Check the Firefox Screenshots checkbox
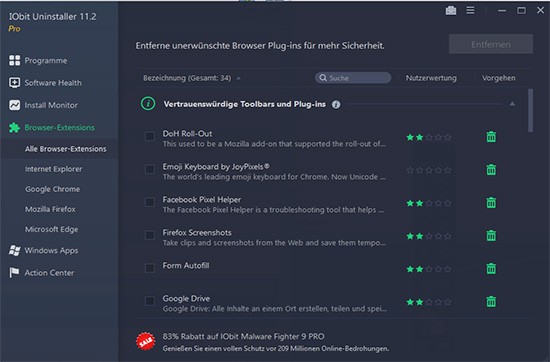This screenshot has width=550, height=362. 150,235
